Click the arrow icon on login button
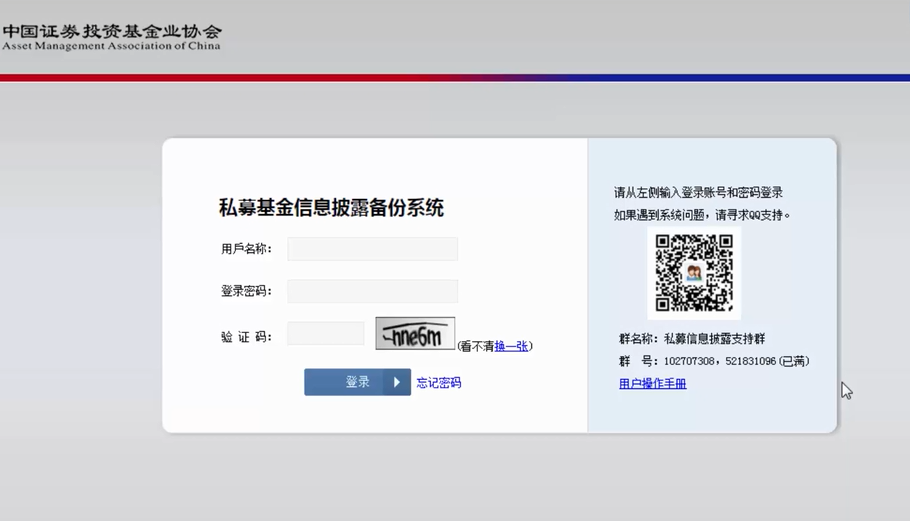The width and height of the screenshot is (910, 521). click(397, 382)
